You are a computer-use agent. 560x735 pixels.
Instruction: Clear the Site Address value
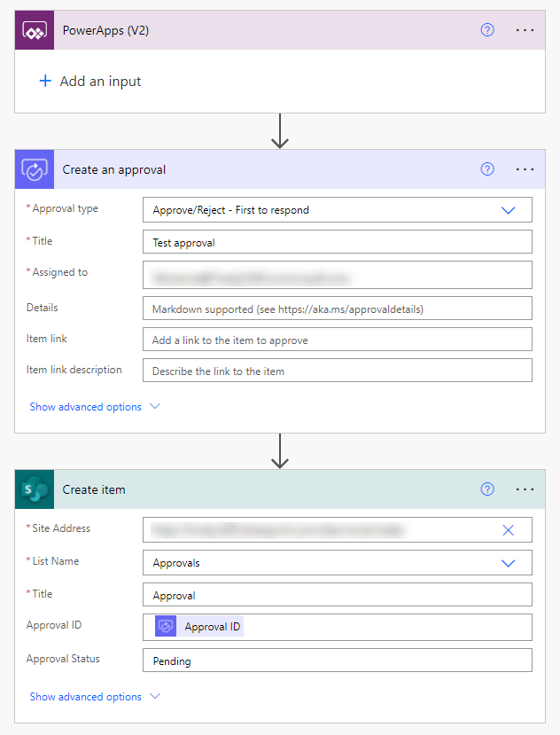pyautogui.click(x=509, y=530)
